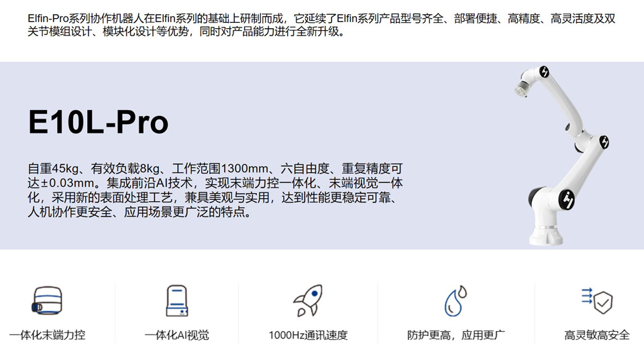
Task: Click the logo on robot's top joint
Action: 544,72
